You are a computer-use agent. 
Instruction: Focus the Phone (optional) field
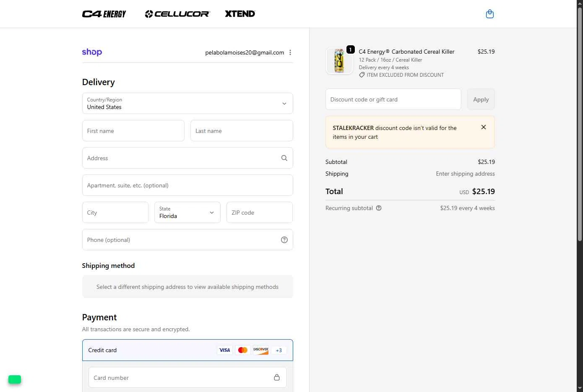click(x=187, y=240)
